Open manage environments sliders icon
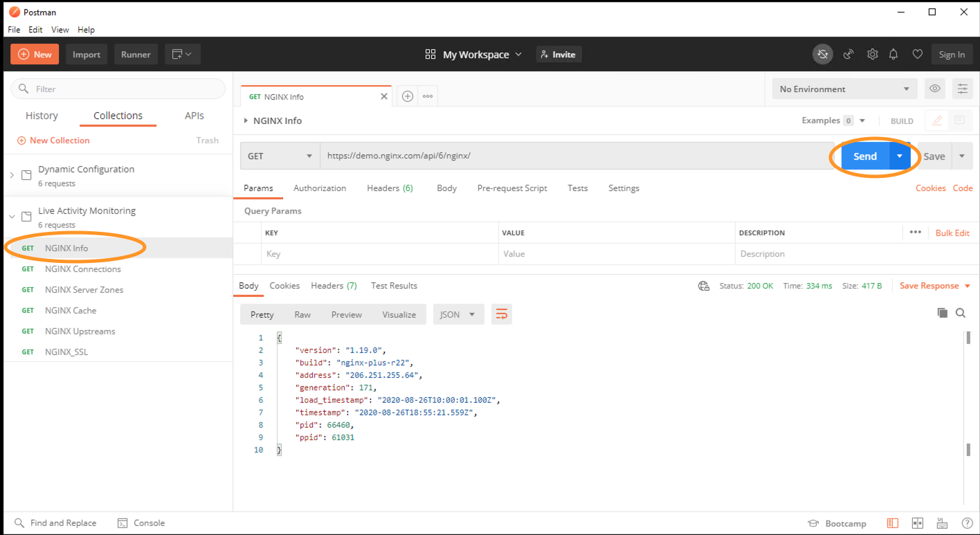Screen dimensions: 980x535 (963, 89)
